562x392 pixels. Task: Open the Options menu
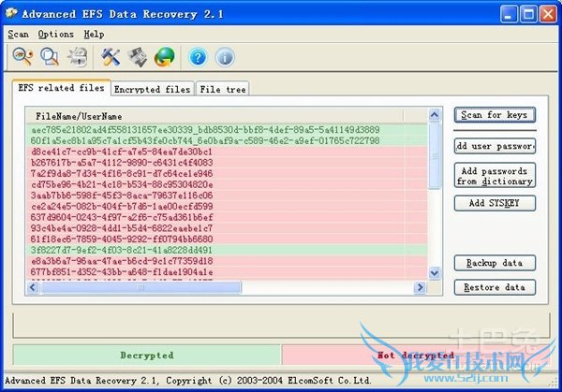click(55, 34)
